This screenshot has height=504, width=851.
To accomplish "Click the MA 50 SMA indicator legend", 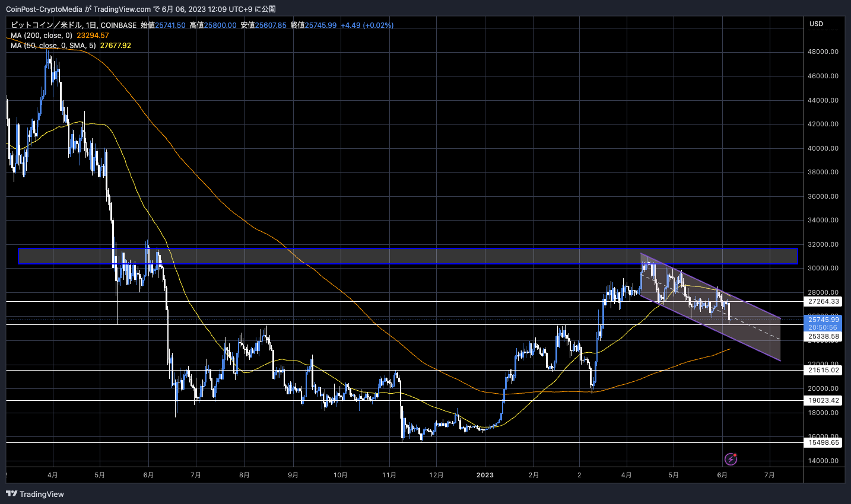I will 53,46.
